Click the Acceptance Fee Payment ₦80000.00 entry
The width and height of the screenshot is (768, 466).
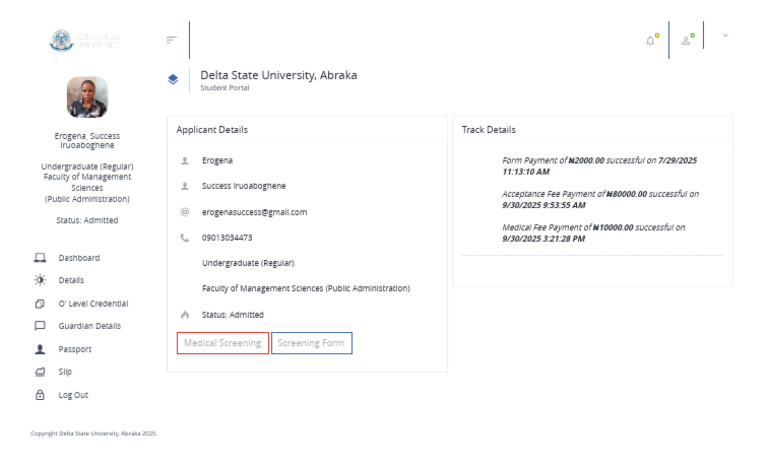pos(600,199)
